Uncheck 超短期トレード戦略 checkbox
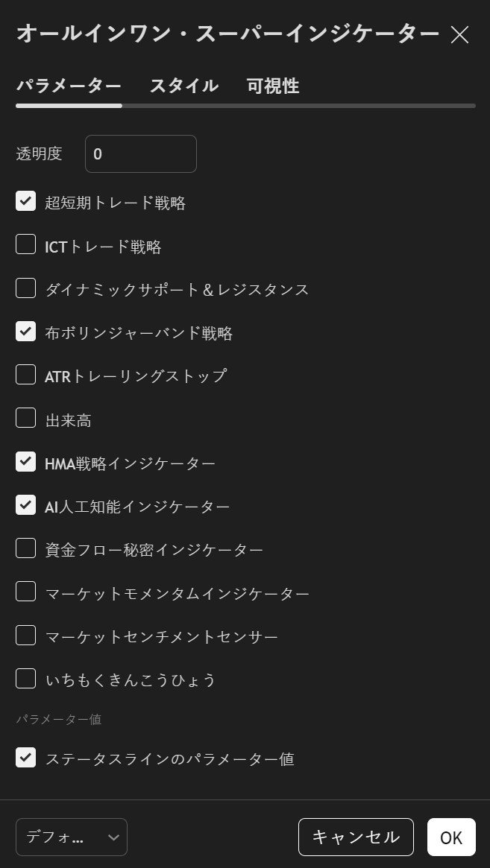This screenshot has width=490, height=868. (x=26, y=201)
